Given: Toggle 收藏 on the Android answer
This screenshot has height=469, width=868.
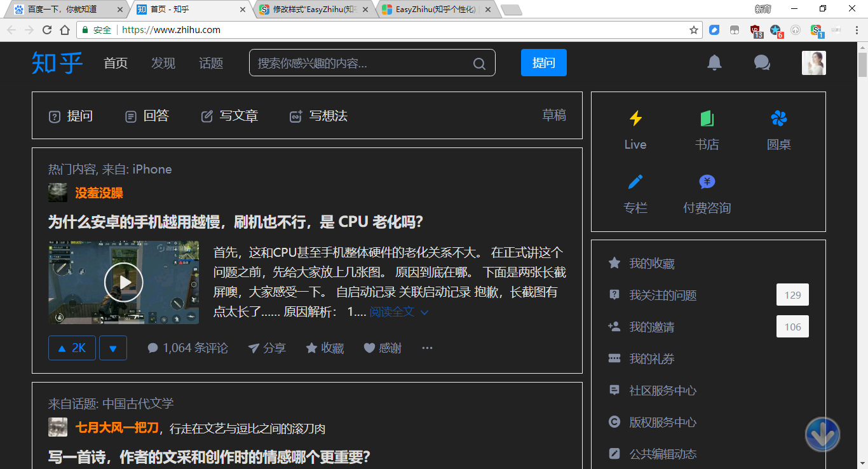Looking at the screenshot, I should coord(325,348).
